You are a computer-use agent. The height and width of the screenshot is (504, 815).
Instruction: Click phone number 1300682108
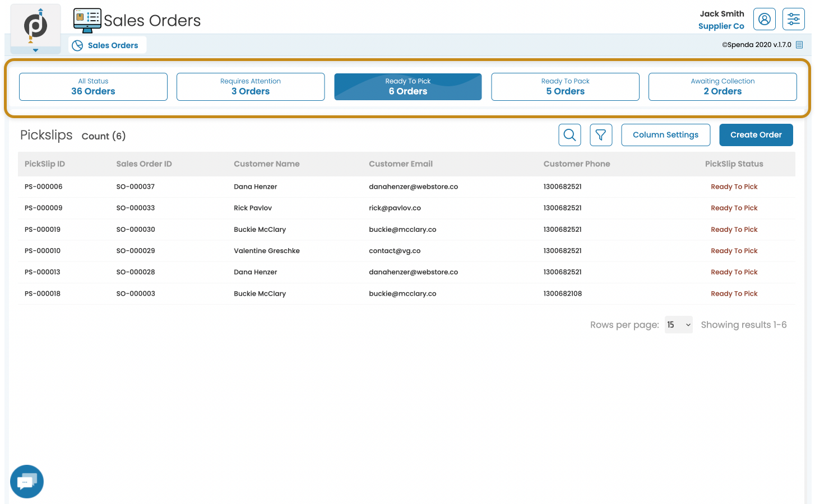click(x=563, y=293)
